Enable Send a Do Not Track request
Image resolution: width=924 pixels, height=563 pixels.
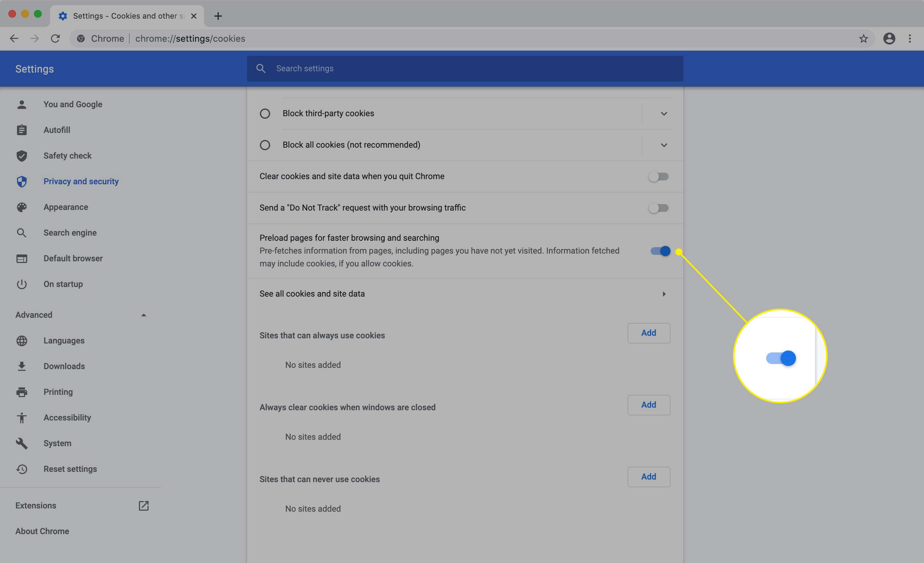(657, 207)
